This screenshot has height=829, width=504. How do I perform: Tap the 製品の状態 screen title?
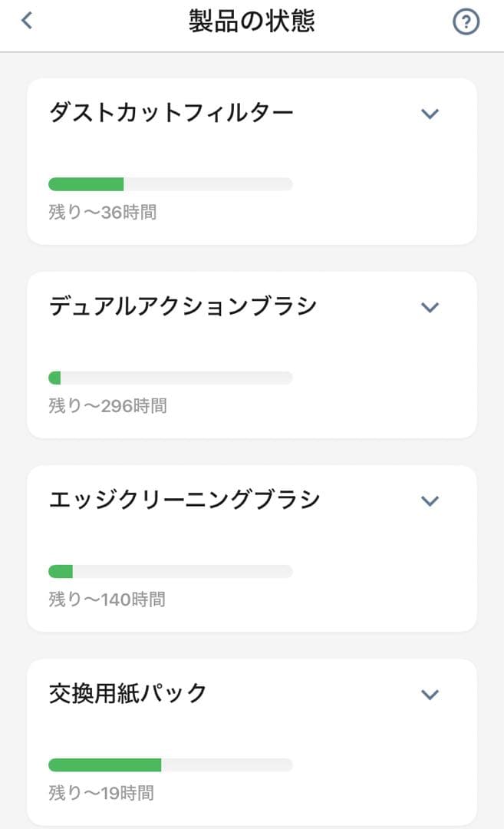252,19
